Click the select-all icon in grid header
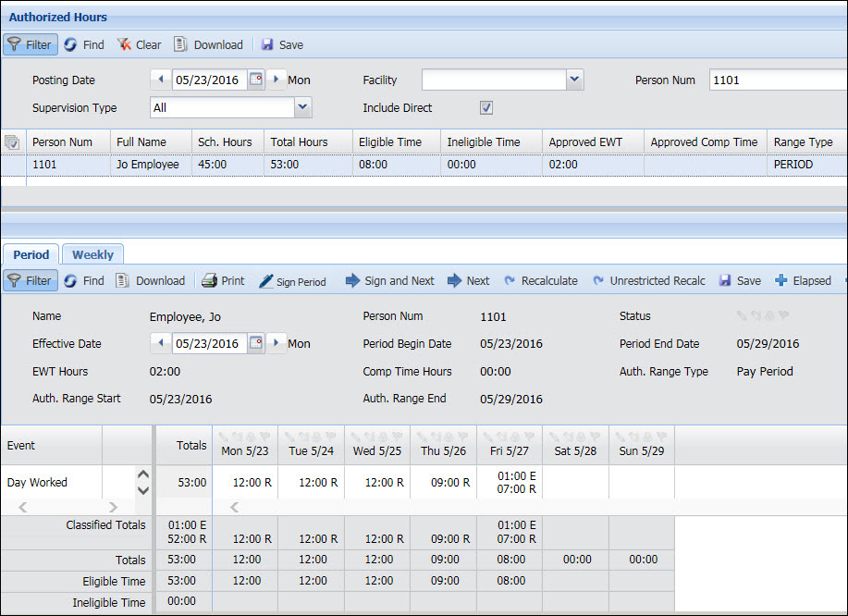The image size is (848, 616). pyautogui.click(x=13, y=142)
